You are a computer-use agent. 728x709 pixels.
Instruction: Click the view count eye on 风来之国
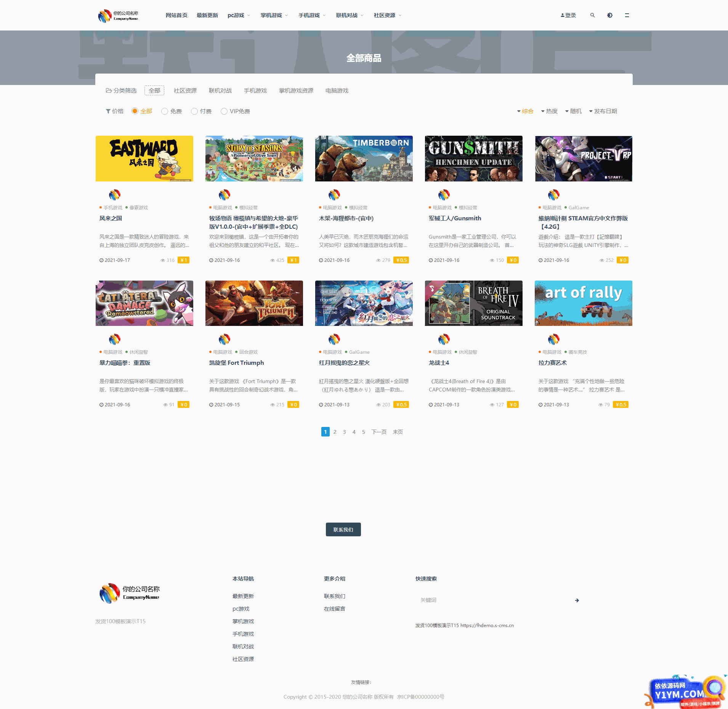click(163, 260)
